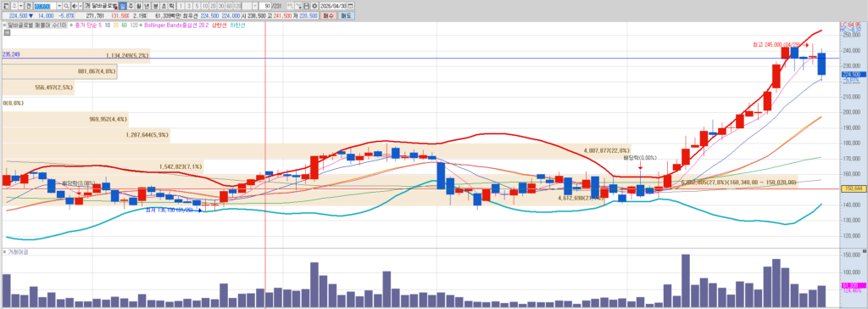868x309 pixels.
Task: Click the small square before 종가 단순 legend
Action: pyautogui.click(x=71, y=25)
